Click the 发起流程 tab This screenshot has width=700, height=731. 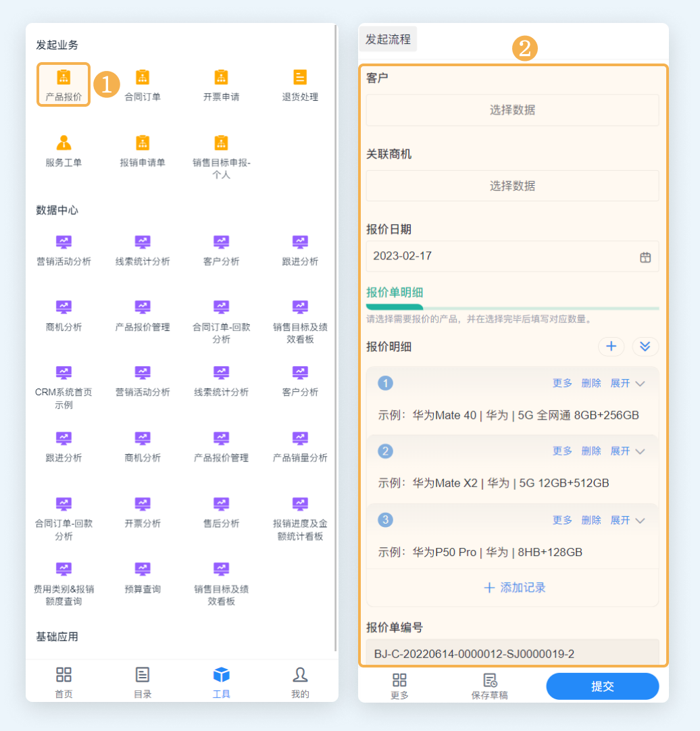[x=388, y=39]
